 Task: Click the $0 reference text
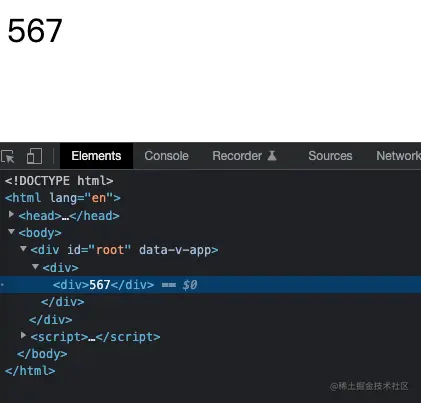click(x=190, y=285)
